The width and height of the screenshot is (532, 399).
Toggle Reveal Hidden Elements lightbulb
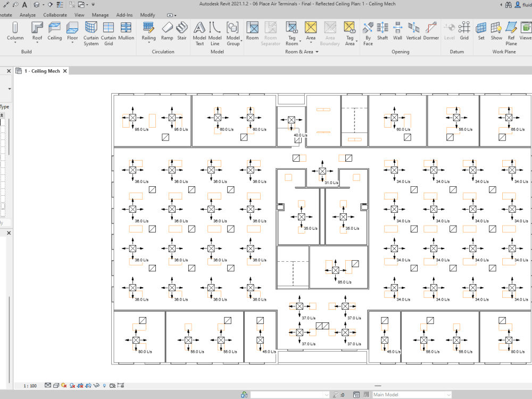[104, 386]
